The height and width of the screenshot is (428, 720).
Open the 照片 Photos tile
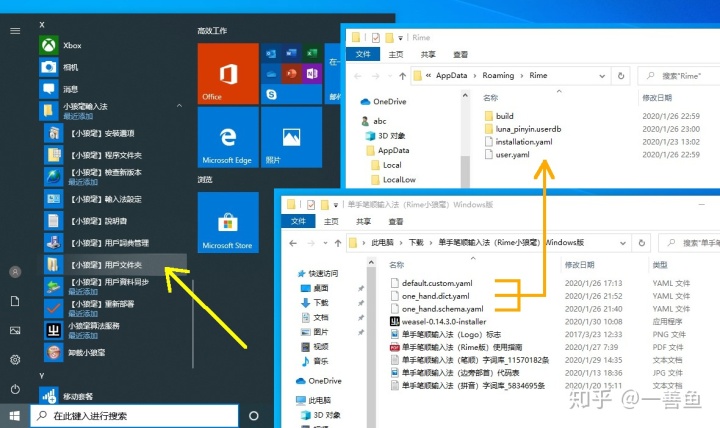pos(291,137)
